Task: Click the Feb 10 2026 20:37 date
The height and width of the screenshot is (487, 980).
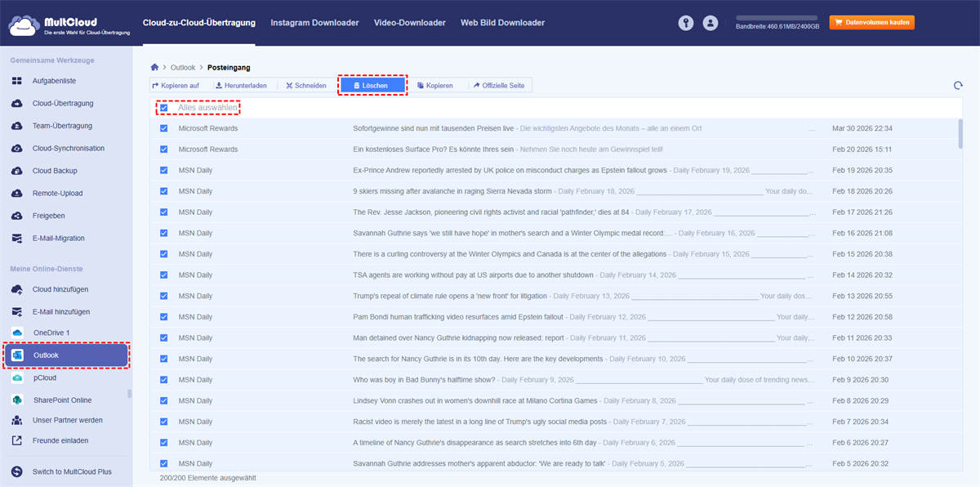Action: point(862,359)
